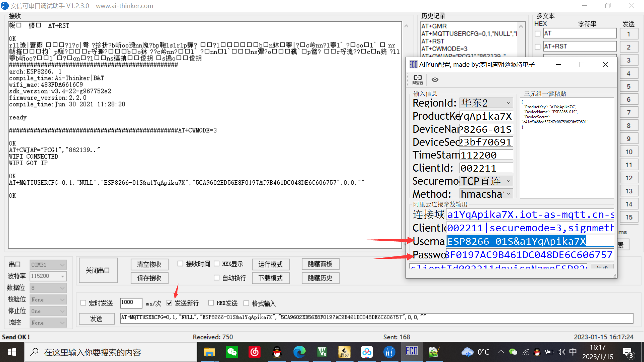Switch Chinese input method indicator
Viewport: 644px width, 362px height.
tap(573, 352)
